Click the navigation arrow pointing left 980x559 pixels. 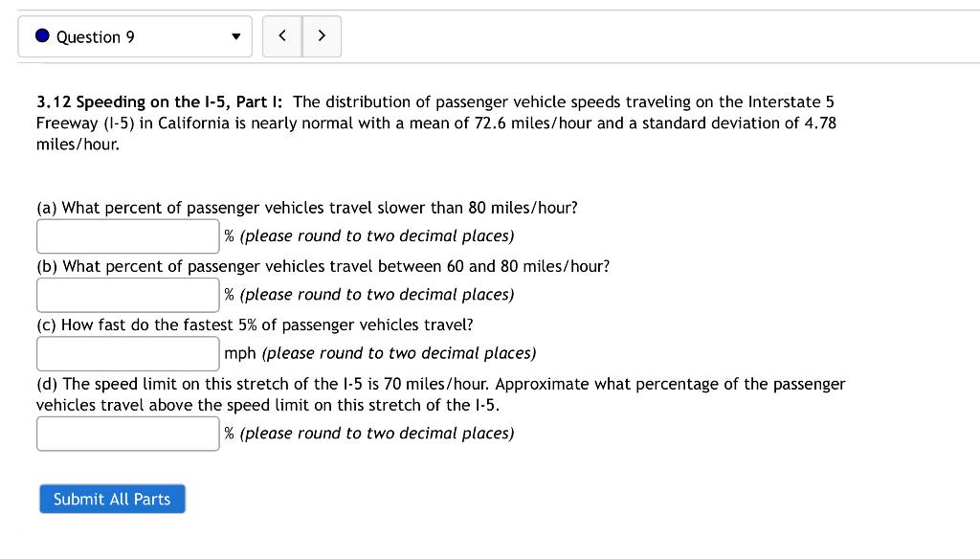281,35
